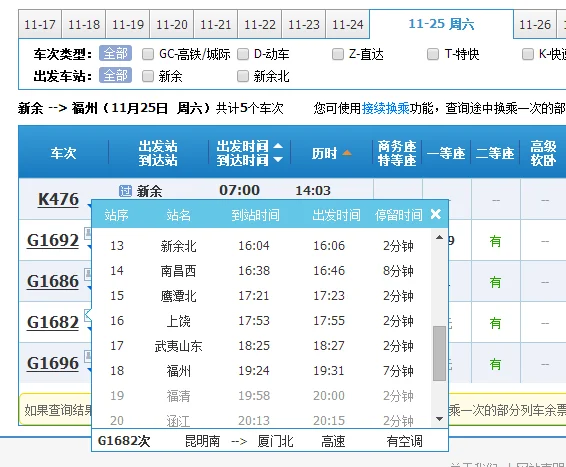Screen dimensions: 566x467
Task: Open train G1696 details
Action: tap(53, 363)
